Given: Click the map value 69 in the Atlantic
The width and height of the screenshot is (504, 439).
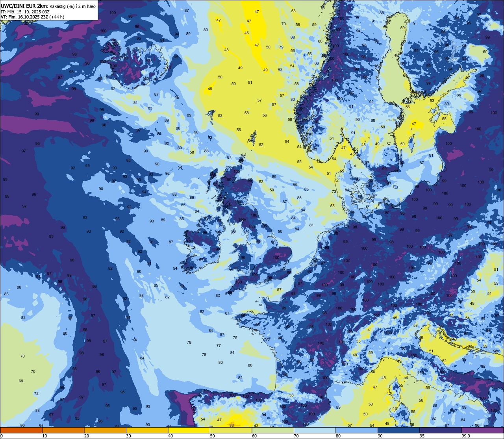Looking at the screenshot, I should 21,381.
